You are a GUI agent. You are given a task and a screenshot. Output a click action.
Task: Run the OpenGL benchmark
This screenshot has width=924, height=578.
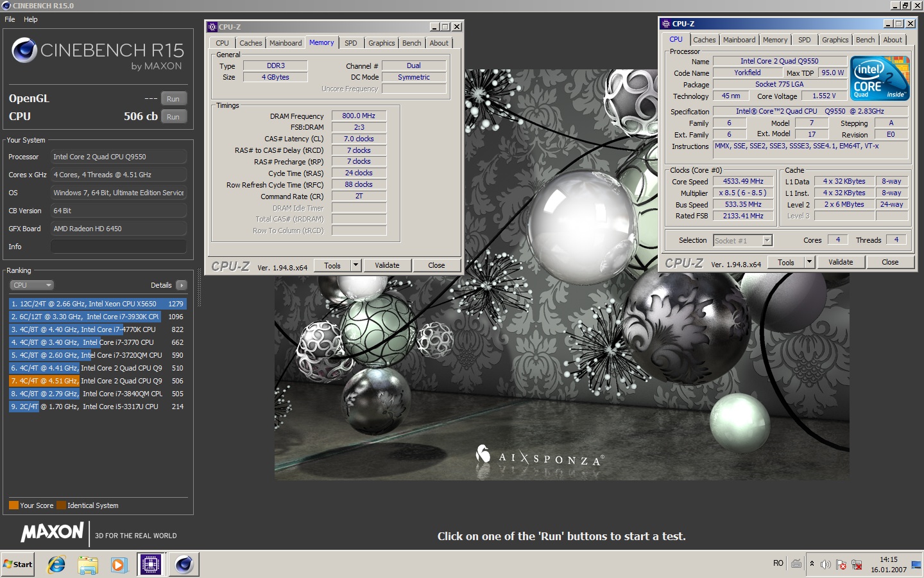click(173, 99)
